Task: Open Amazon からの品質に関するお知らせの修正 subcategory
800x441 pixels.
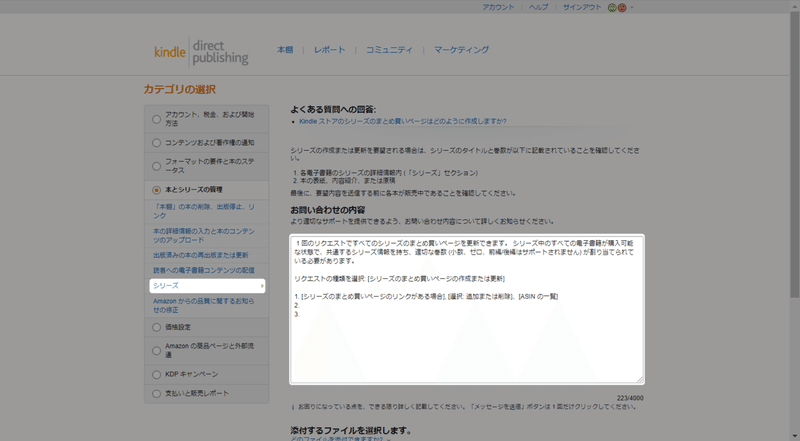Action: (204, 305)
